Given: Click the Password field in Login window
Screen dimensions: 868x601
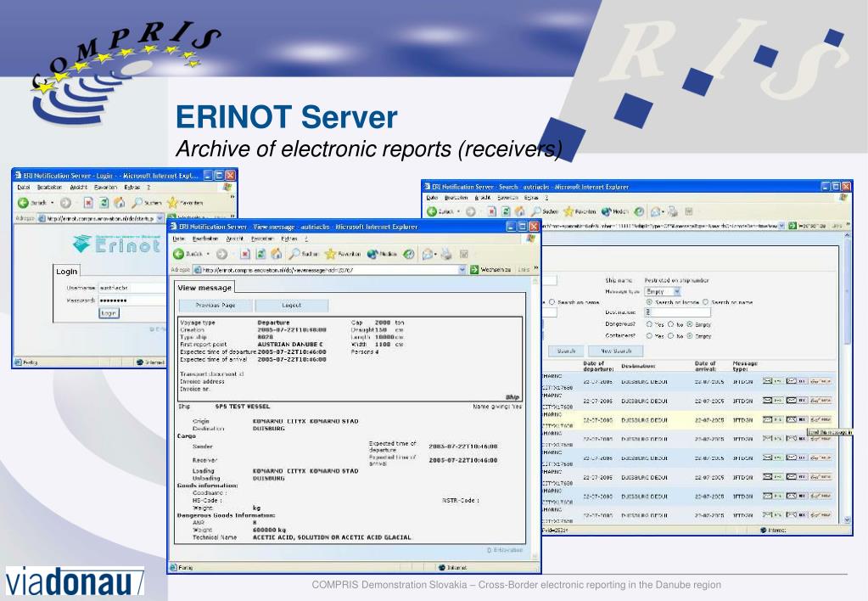Looking at the screenshot, I should (132, 300).
